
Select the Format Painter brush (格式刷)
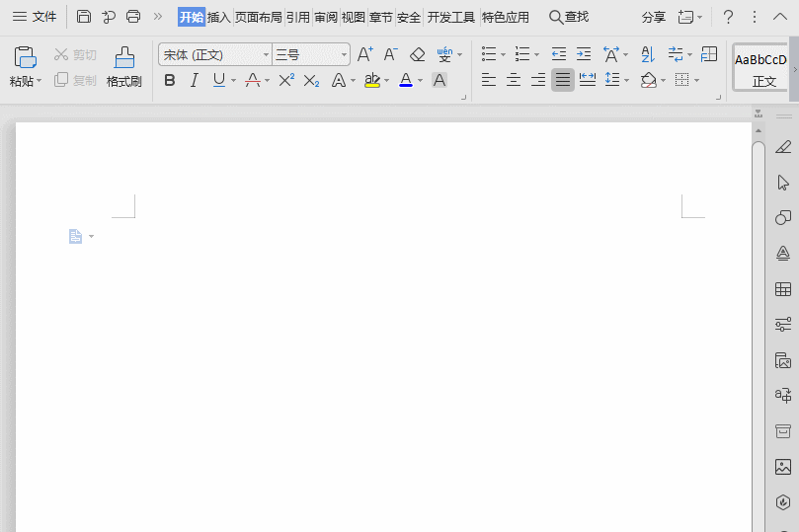coord(123,67)
